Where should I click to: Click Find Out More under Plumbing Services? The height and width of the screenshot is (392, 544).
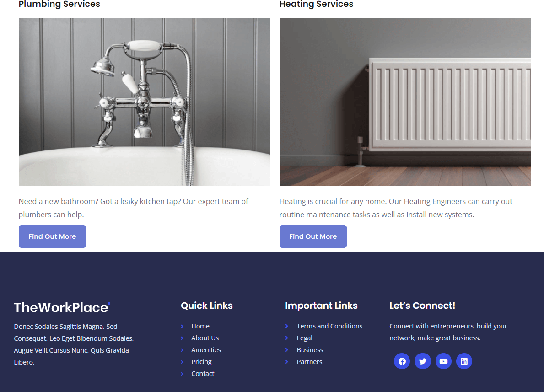pos(53,236)
